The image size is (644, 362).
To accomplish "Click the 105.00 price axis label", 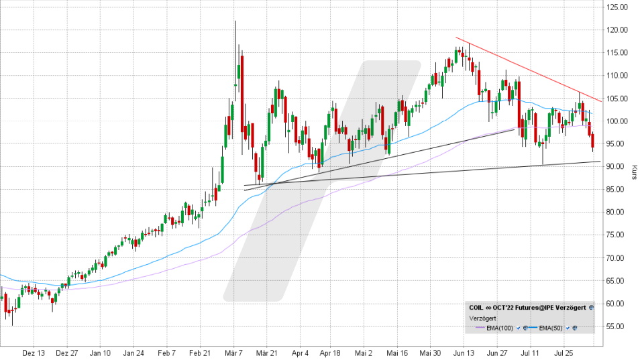I will (617, 99).
